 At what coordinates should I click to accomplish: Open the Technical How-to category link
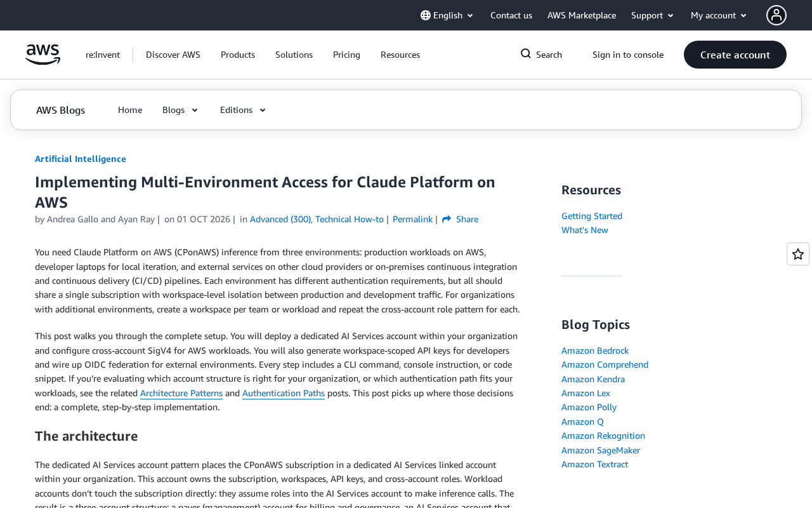pyautogui.click(x=350, y=219)
